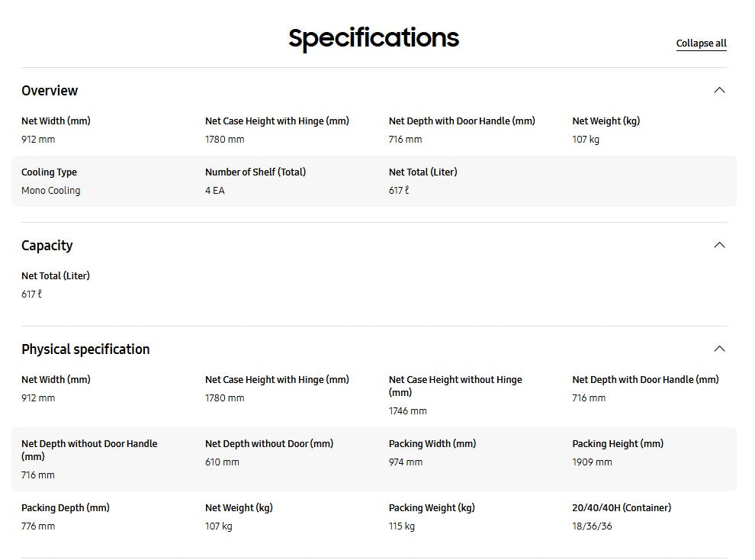Click the Mono Cooling value

point(50,191)
